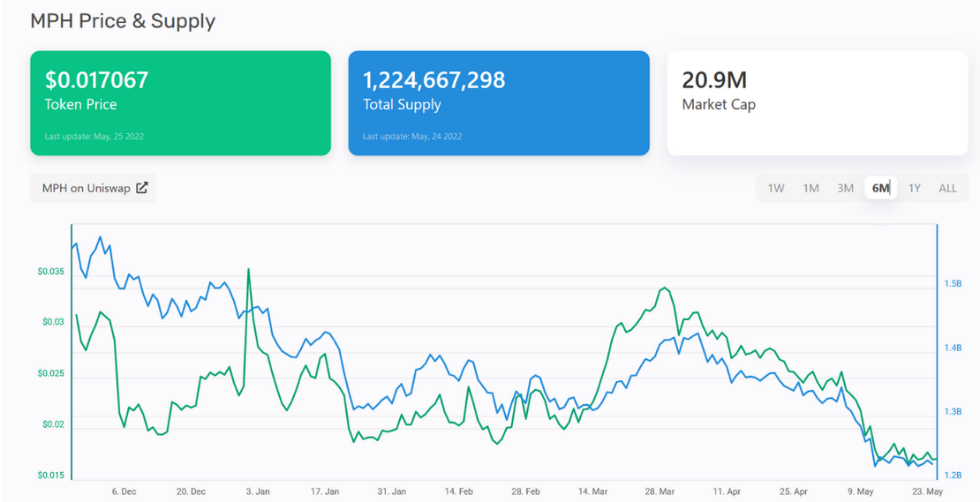Click the 6. Dec date label

coord(124,492)
